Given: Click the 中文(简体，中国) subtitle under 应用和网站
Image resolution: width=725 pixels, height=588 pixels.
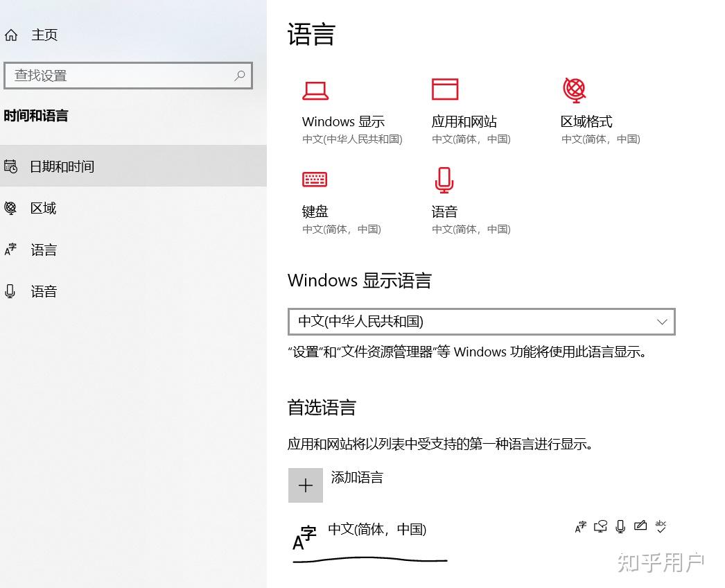Looking at the screenshot, I should [x=471, y=139].
